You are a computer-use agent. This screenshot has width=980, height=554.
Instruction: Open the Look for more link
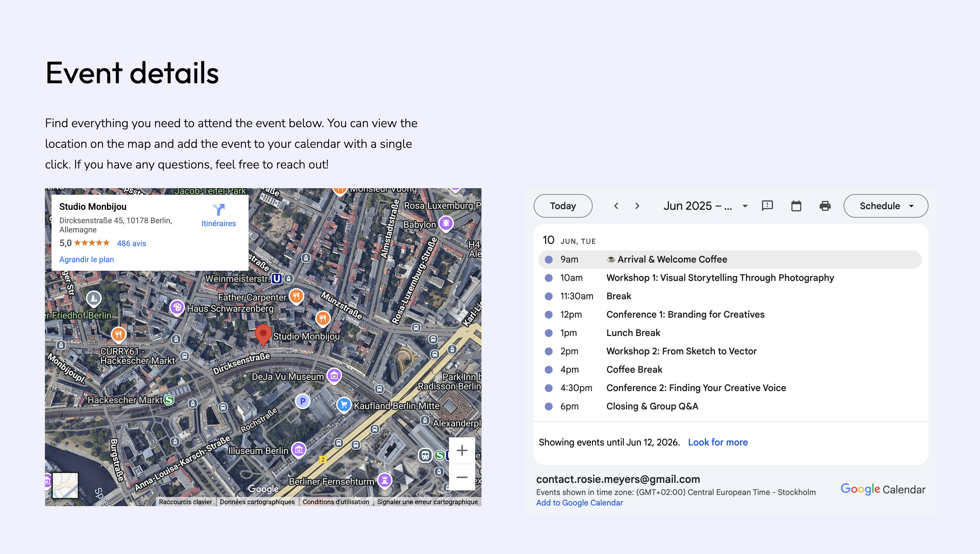[x=717, y=442]
